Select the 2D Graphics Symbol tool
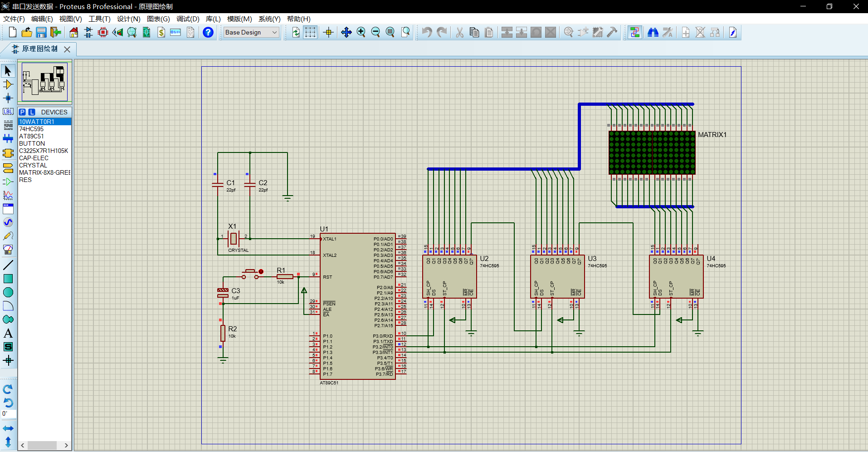Screen dimensions: 868x452 [x=8, y=347]
